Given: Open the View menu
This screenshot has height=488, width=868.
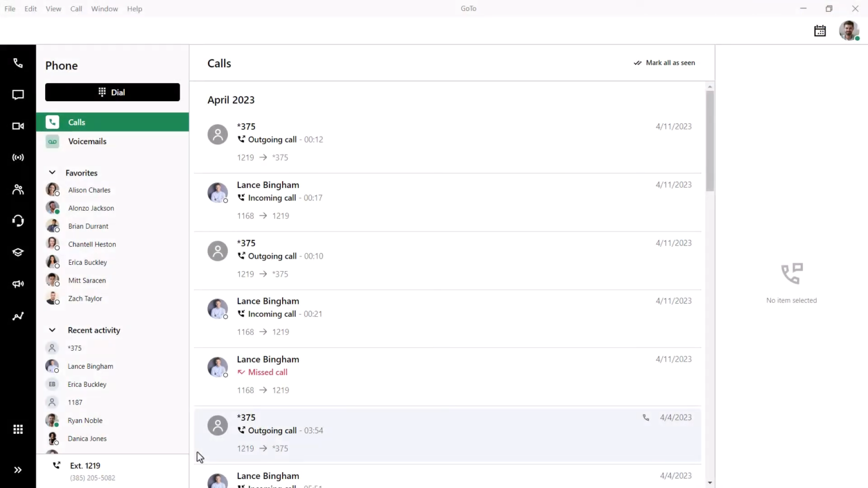Looking at the screenshot, I should pos(53,8).
